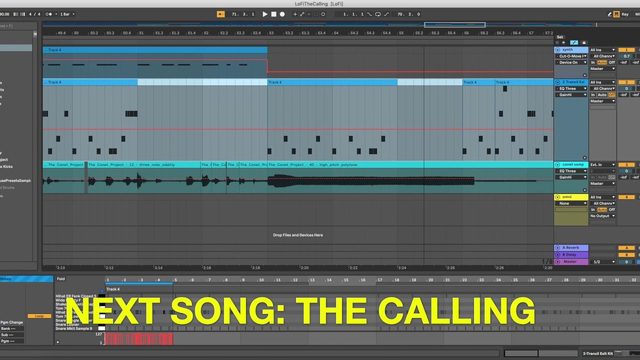The height and width of the screenshot is (360, 640).
Task: Fold the send track
Action: coord(558,197)
